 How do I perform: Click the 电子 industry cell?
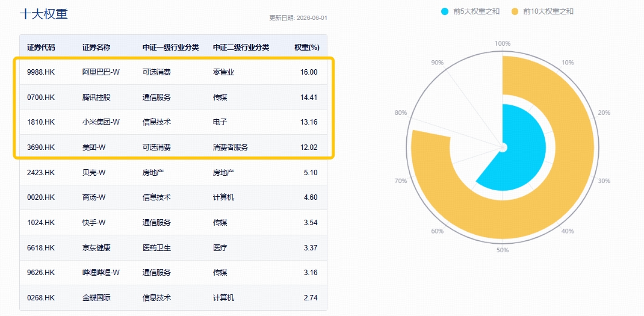(220, 122)
